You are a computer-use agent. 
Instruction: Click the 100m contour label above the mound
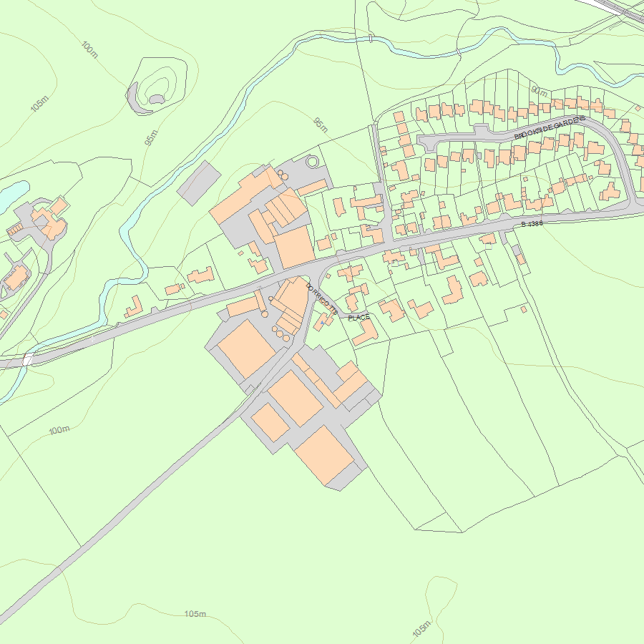[89, 50]
